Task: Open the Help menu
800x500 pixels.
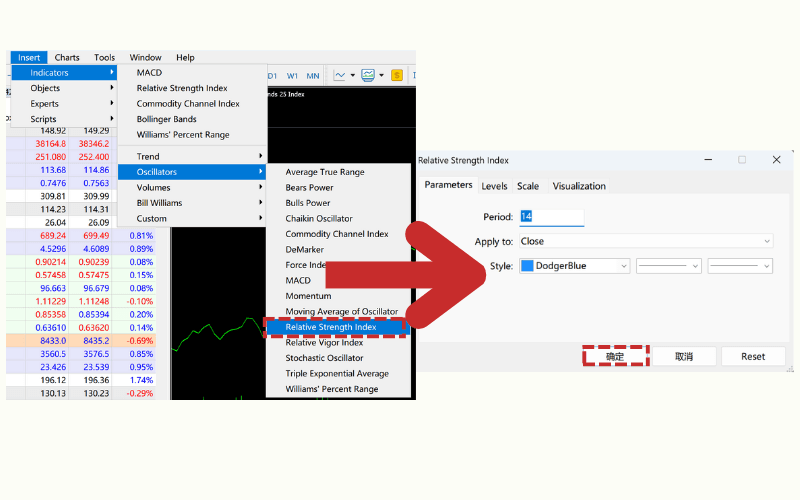Action: pyautogui.click(x=185, y=58)
